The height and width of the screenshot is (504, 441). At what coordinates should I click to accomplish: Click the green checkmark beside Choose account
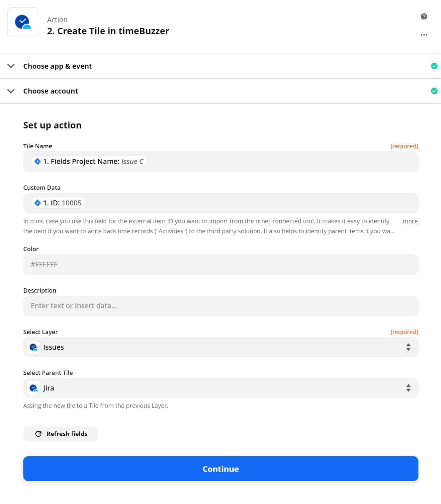[x=434, y=91]
